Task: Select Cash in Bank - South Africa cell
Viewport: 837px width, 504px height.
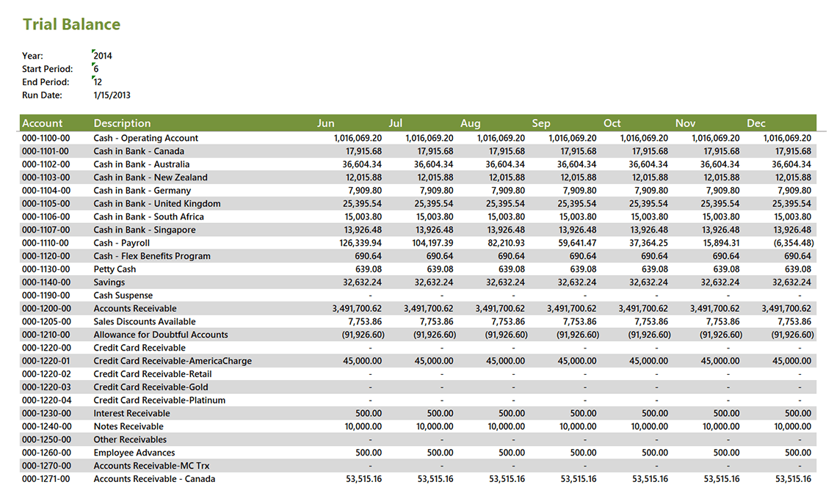Action: coord(148,216)
